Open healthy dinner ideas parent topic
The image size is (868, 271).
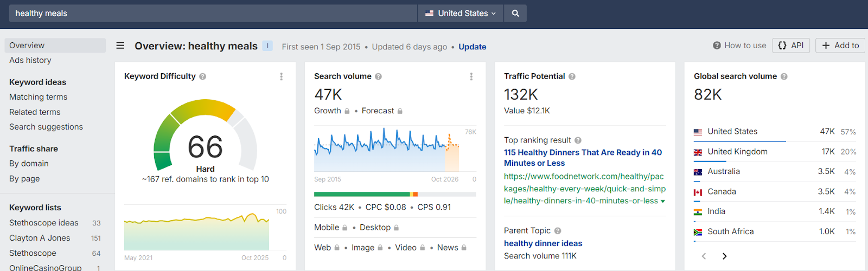click(x=543, y=243)
